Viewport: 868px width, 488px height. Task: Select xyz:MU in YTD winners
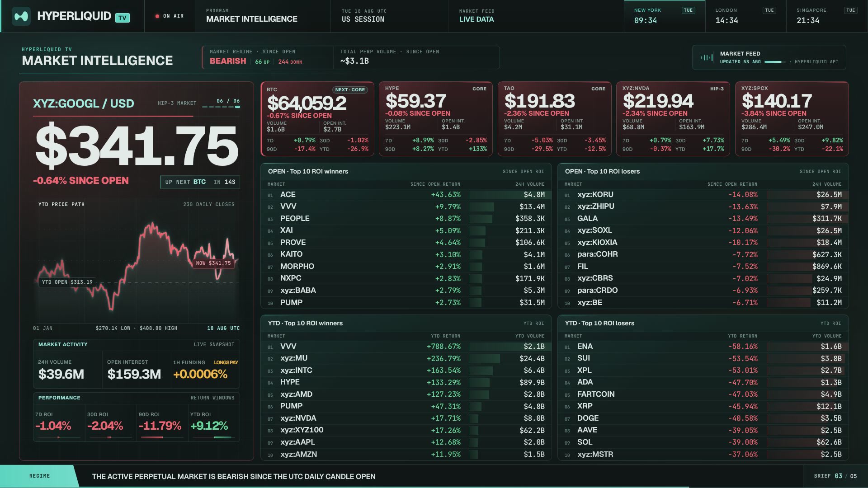click(x=406, y=358)
